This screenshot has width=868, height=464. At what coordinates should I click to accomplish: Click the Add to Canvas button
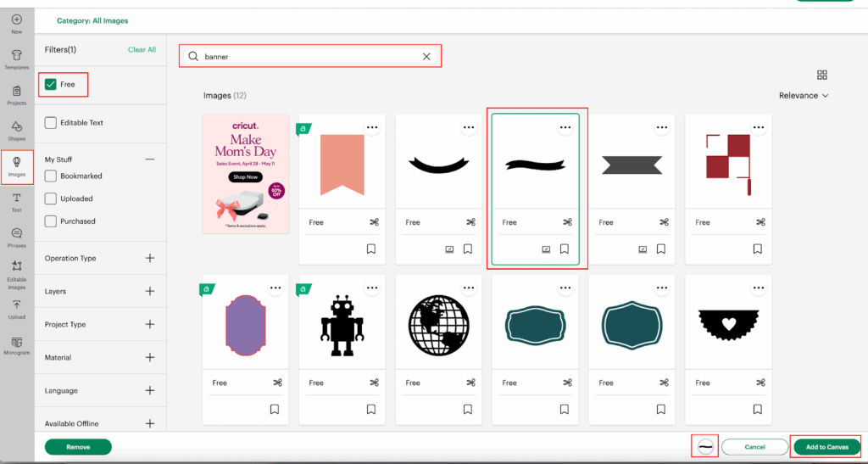826,447
